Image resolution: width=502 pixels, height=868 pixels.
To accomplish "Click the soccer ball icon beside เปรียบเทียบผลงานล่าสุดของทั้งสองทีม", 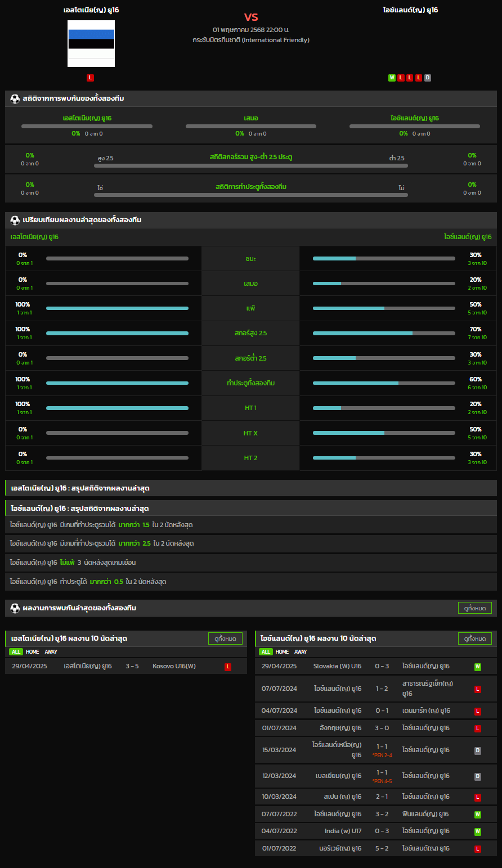I will (15, 220).
